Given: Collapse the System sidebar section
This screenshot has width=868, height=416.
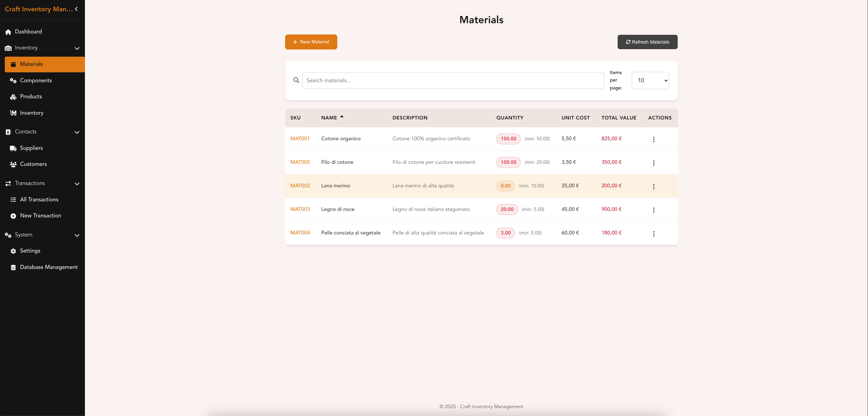Looking at the screenshot, I should [x=77, y=235].
